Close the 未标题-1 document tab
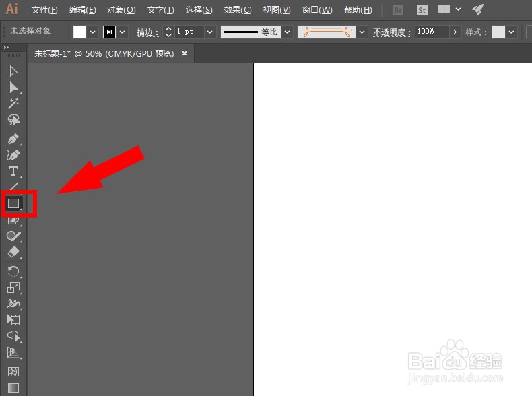The width and height of the screenshot is (532, 396). click(185, 53)
